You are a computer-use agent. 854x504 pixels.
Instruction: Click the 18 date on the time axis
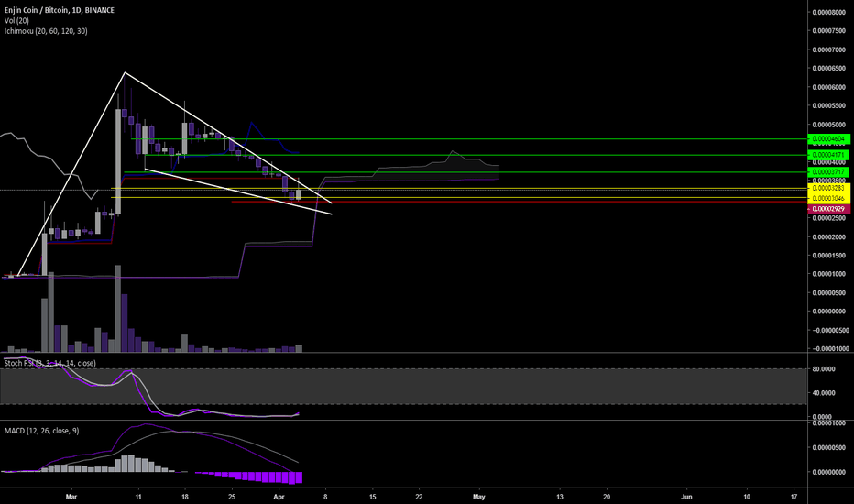point(185,497)
